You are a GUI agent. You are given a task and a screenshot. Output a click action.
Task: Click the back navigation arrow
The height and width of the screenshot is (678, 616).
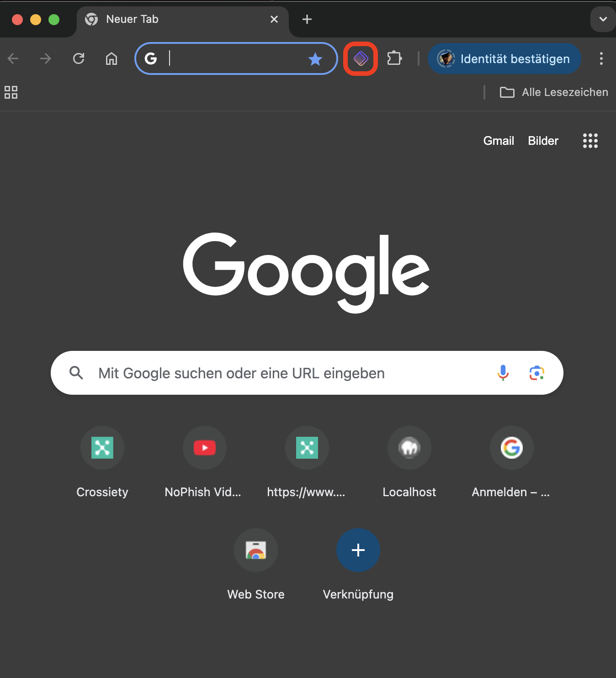click(13, 58)
